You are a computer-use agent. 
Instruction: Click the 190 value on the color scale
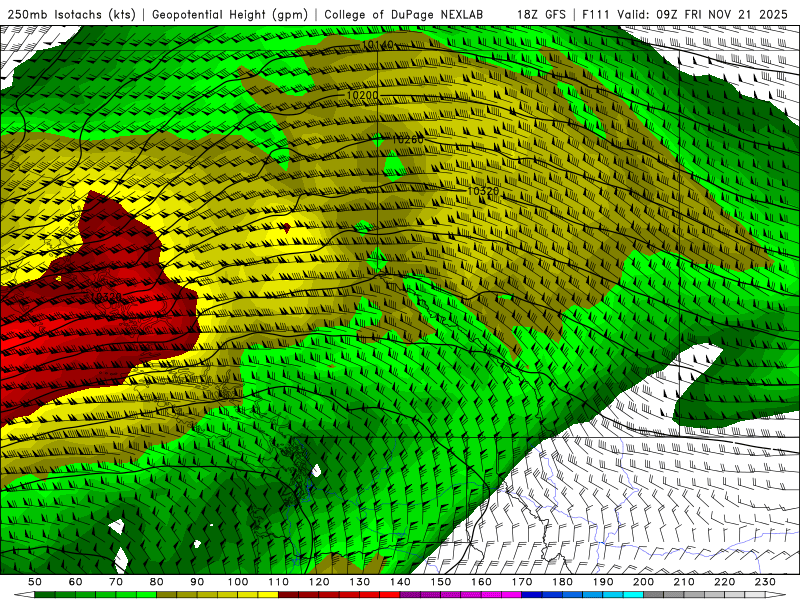(603, 582)
